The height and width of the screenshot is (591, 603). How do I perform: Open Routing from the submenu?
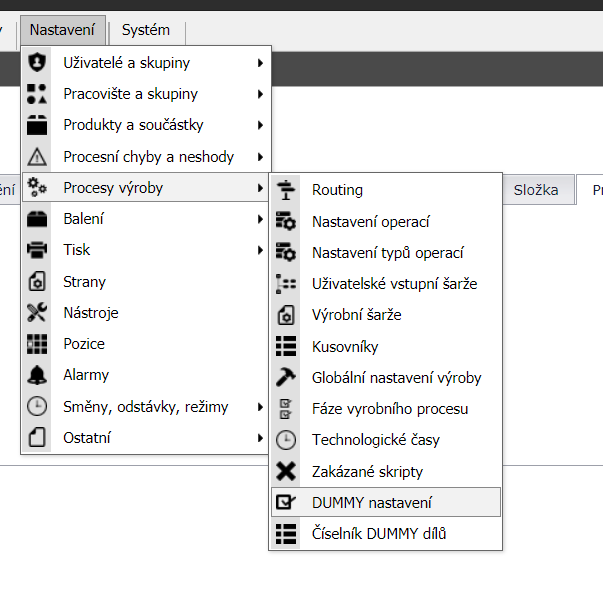337,189
